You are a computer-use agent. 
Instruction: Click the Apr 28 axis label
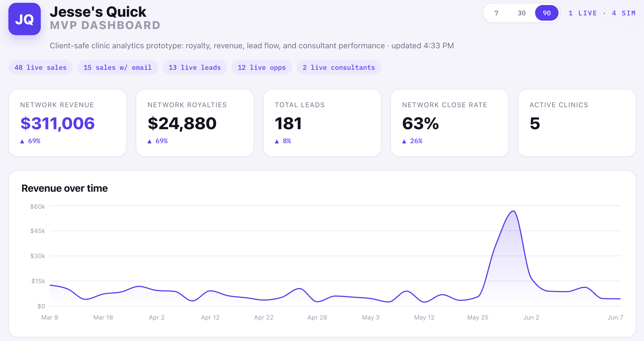317,317
